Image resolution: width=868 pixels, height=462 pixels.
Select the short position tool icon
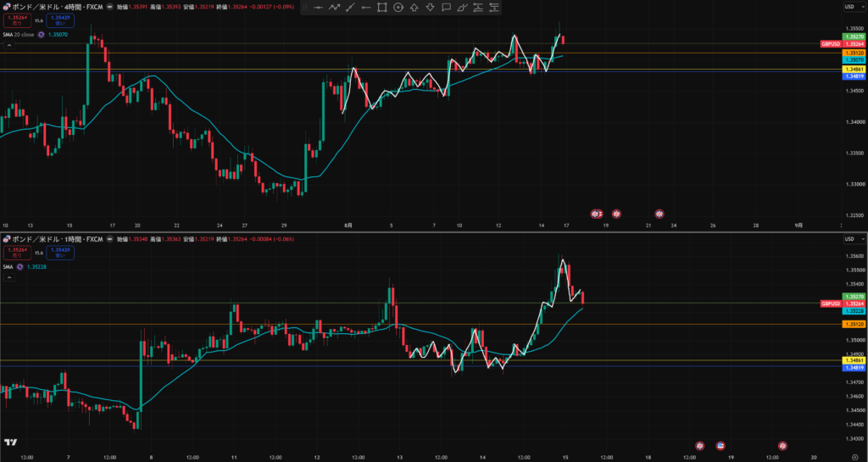click(494, 7)
